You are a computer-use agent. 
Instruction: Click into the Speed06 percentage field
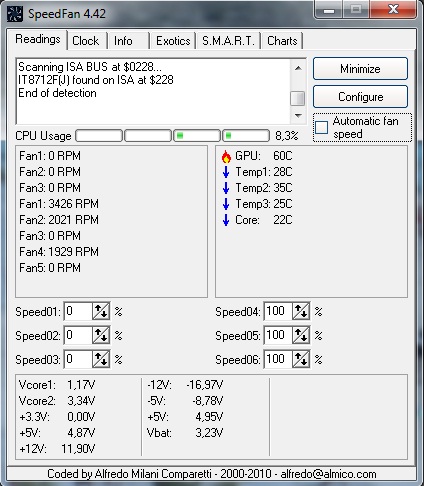278,359
